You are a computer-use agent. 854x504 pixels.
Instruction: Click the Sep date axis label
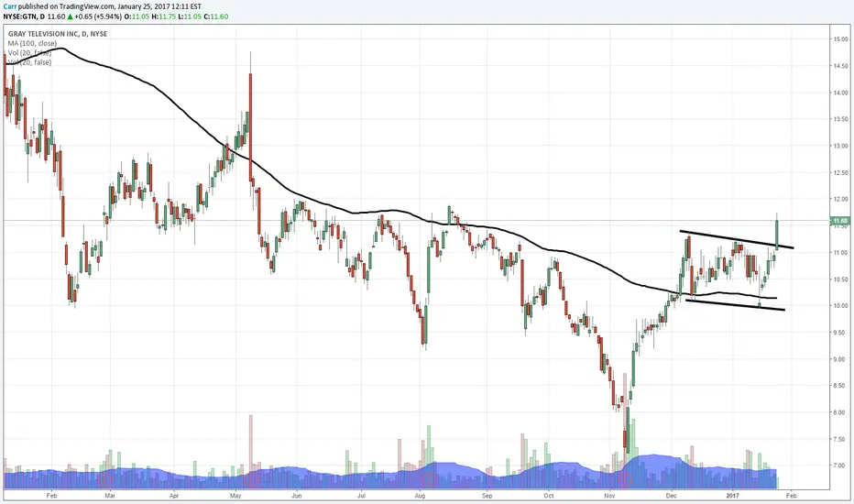click(x=487, y=496)
